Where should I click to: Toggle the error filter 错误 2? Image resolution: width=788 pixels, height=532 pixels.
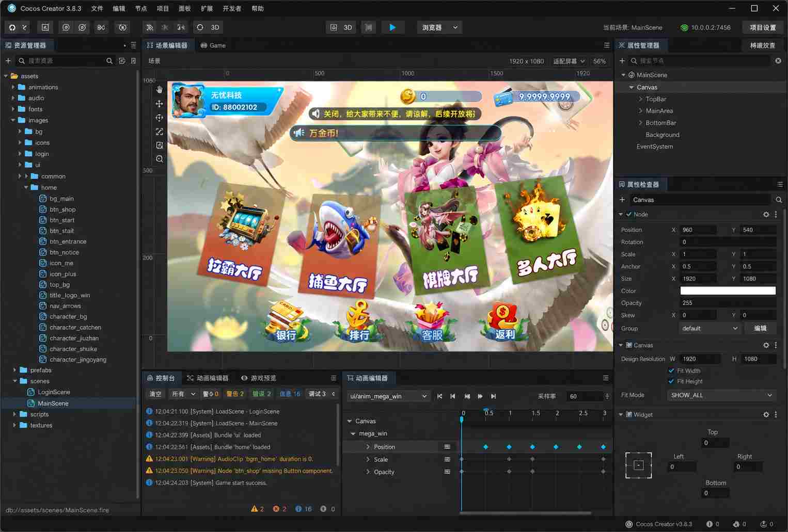pyautogui.click(x=261, y=394)
